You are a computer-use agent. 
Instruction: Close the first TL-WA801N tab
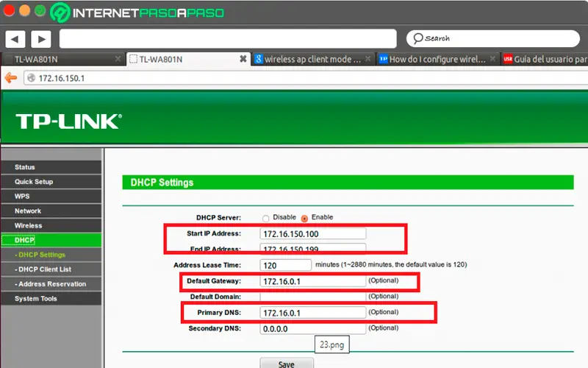118,59
